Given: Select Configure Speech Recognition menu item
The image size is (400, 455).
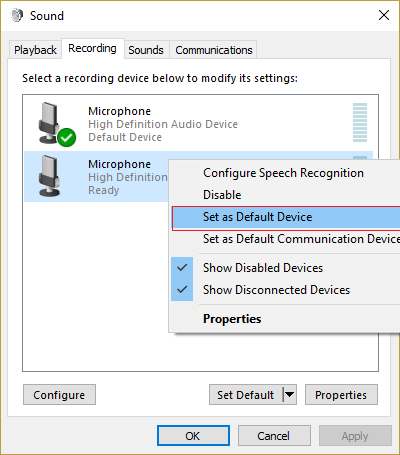Looking at the screenshot, I should 283,173.
